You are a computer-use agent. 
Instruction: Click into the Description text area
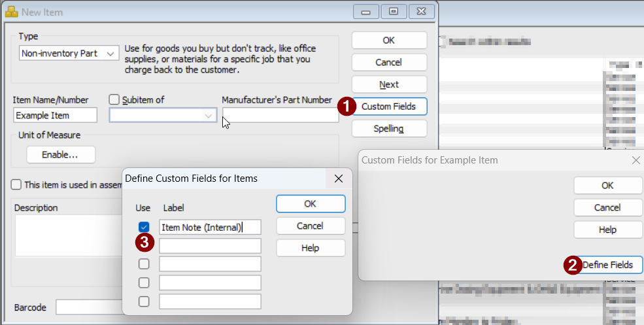pyautogui.click(x=69, y=235)
